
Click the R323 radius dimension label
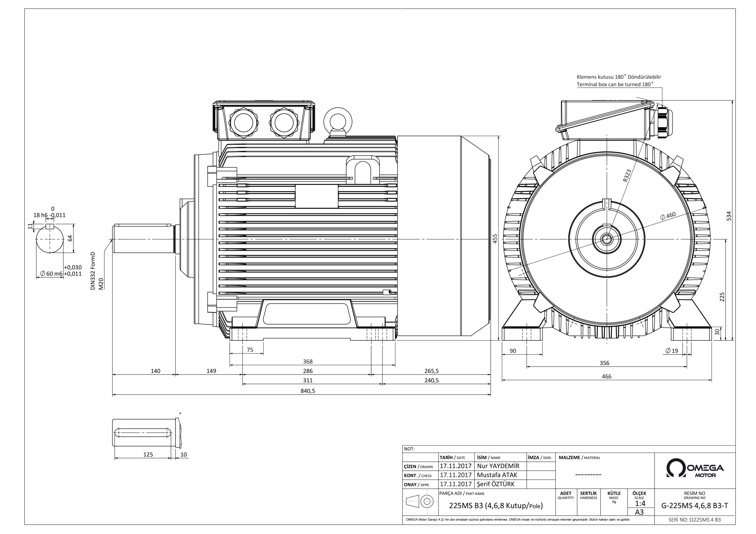point(627,175)
